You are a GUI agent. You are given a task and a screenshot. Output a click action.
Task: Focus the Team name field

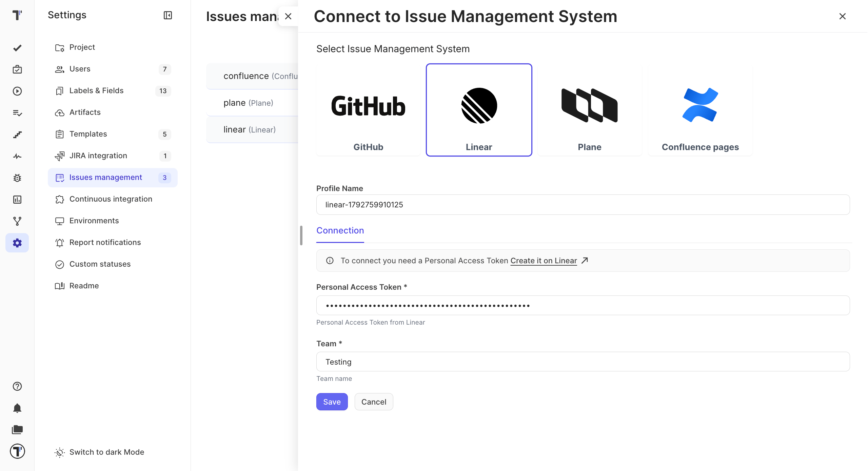[583, 362]
